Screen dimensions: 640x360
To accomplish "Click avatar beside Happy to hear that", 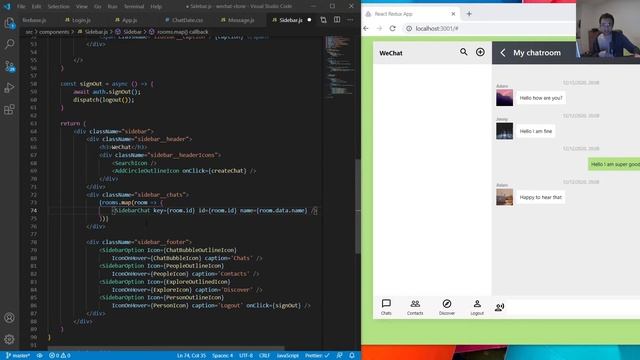I will coord(504,197).
